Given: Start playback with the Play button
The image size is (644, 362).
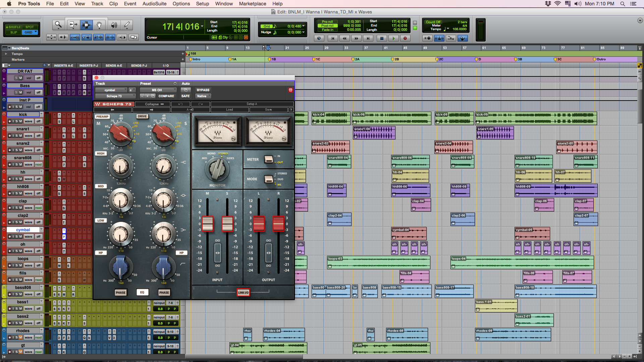Looking at the screenshot, I should [x=393, y=38].
